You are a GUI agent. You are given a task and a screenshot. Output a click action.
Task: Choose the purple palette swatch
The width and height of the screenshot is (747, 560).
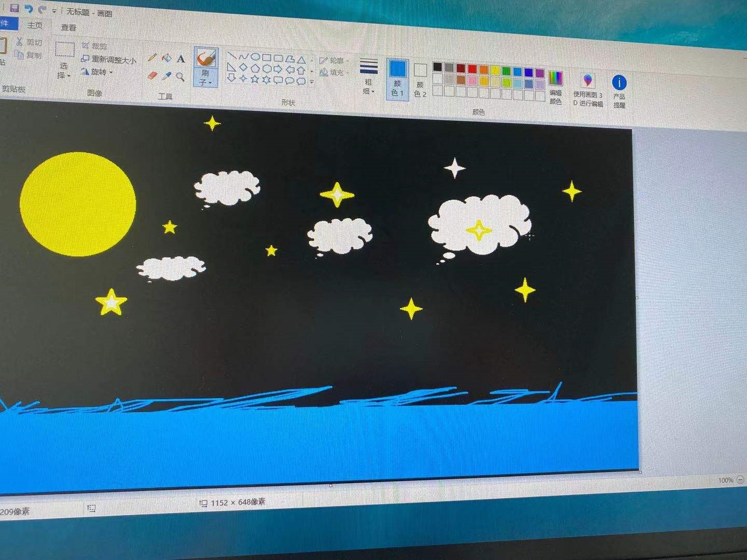540,73
